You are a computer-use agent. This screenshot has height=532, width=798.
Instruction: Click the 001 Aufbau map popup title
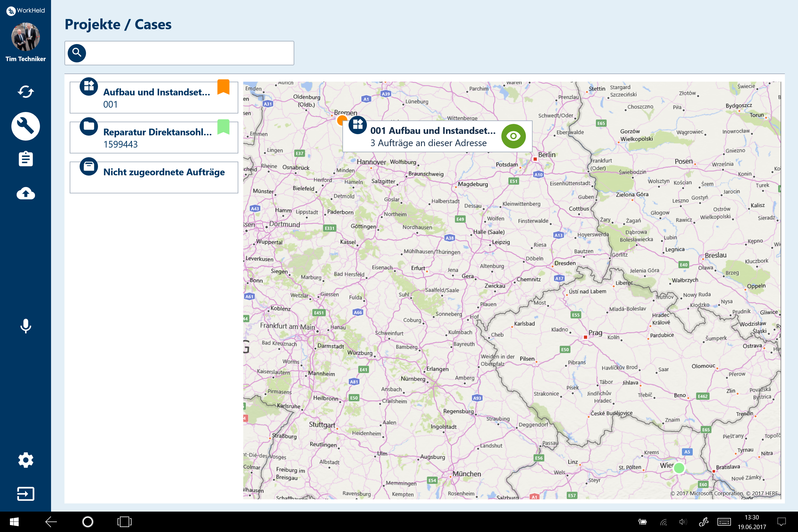(433, 131)
